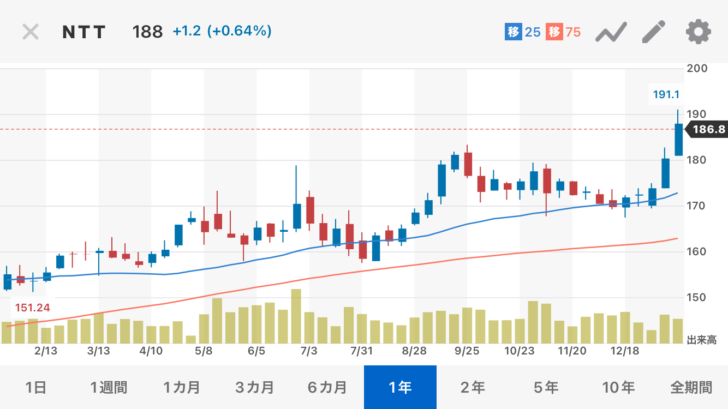
Task: Select the 1年 range tab
Action: pyautogui.click(x=400, y=387)
